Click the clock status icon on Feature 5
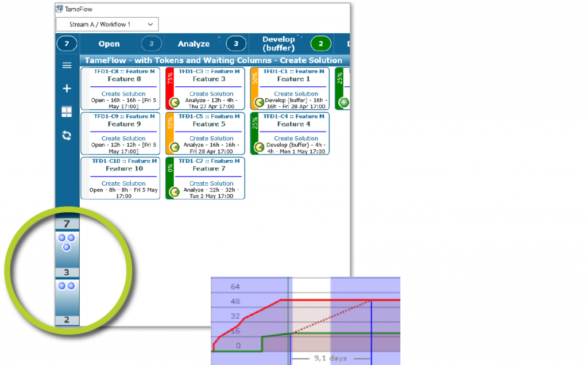The width and height of the screenshot is (588, 365). [x=175, y=147]
